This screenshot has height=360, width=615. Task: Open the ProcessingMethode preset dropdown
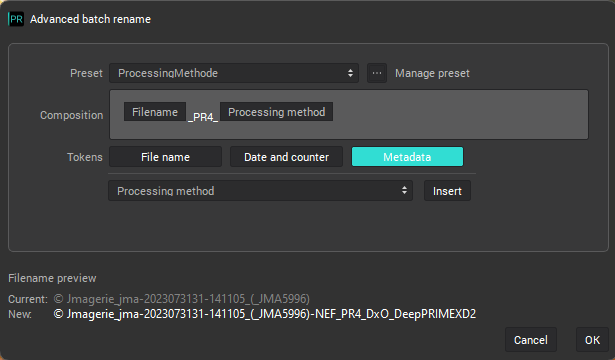pos(234,73)
